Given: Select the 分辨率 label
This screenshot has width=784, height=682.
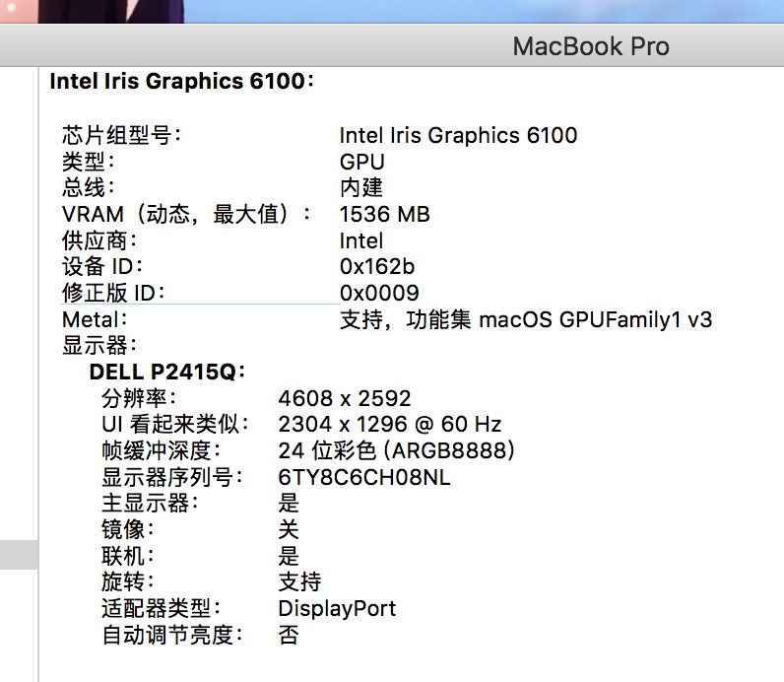Looking at the screenshot, I should click(139, 398).
